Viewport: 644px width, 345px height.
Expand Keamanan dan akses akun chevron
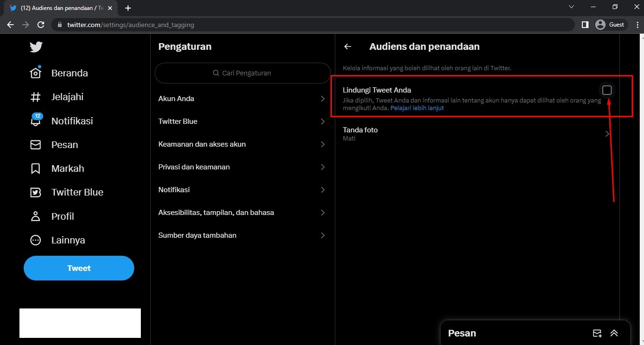coord(323,144)
